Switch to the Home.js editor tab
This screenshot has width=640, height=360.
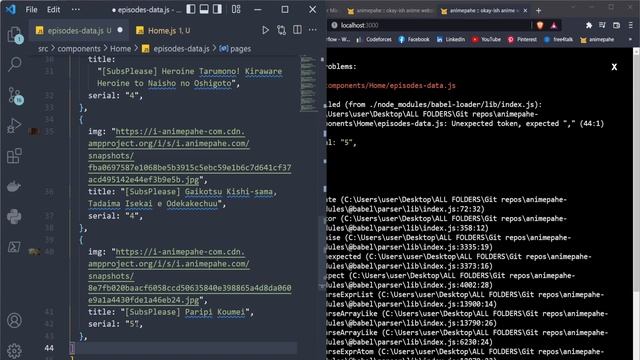point(163,31)
